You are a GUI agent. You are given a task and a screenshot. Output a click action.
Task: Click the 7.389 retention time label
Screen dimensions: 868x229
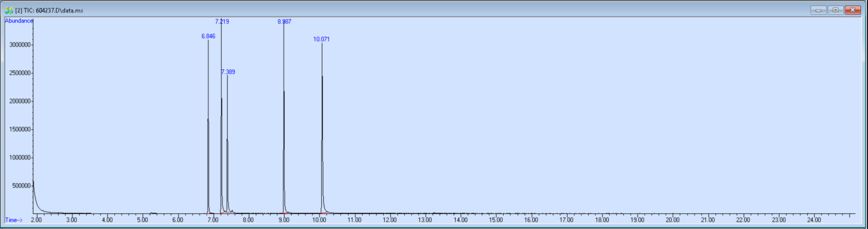(228, 72)
